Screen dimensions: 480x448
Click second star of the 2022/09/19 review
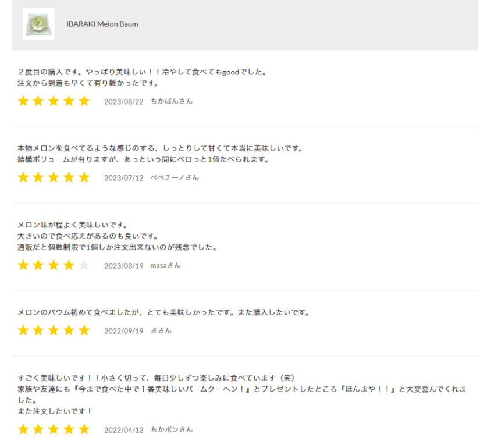[x=38, y=330]
